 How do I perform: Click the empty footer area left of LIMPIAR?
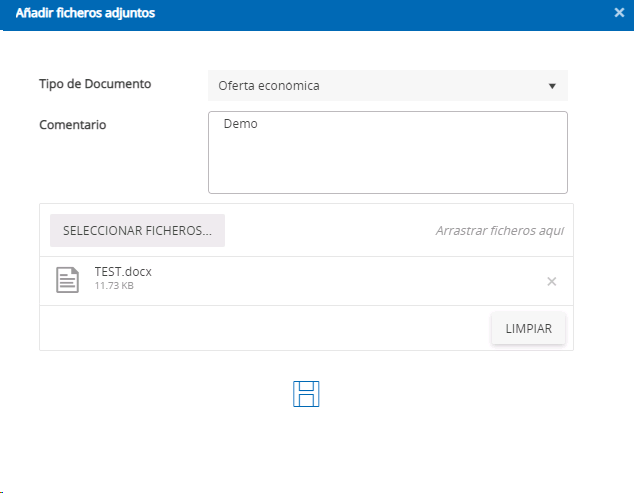[x=266, y=328]
